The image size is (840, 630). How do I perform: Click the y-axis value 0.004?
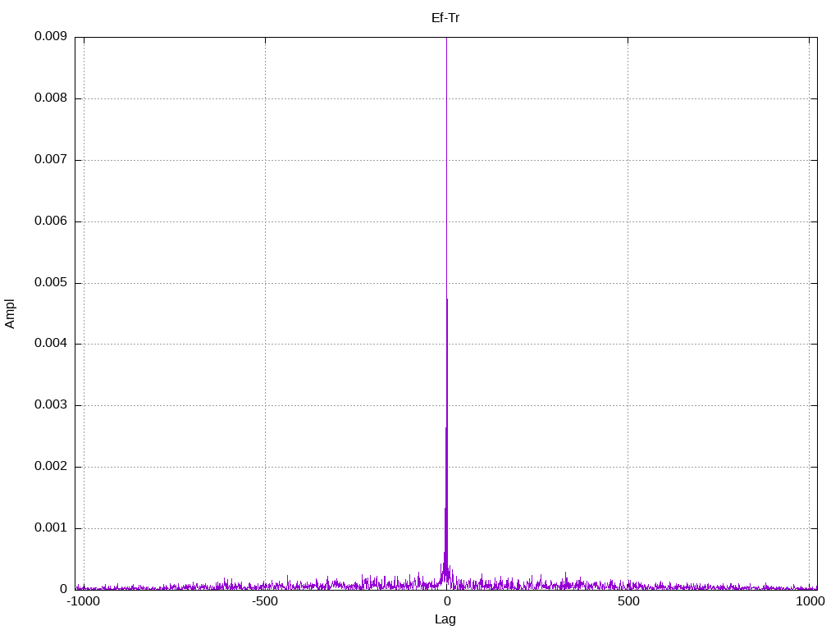(x=51, y=343)
